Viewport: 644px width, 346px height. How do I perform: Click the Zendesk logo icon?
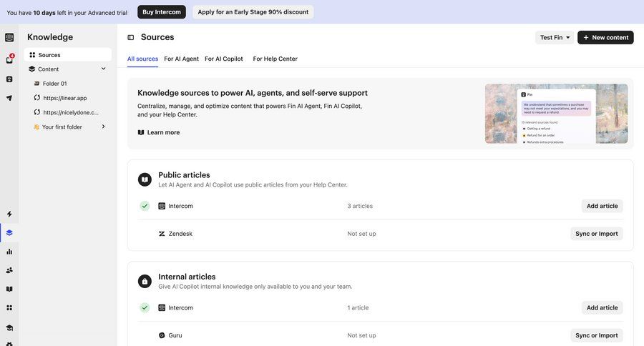[x=162, y=234]
